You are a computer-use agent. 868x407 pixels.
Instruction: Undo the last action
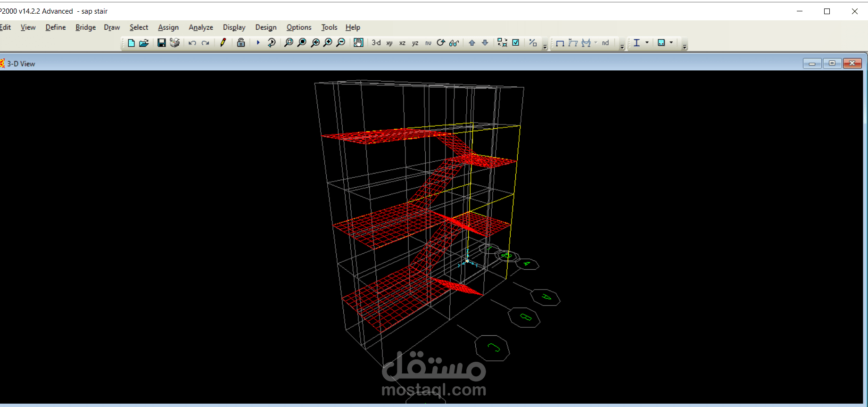[192, 43]
